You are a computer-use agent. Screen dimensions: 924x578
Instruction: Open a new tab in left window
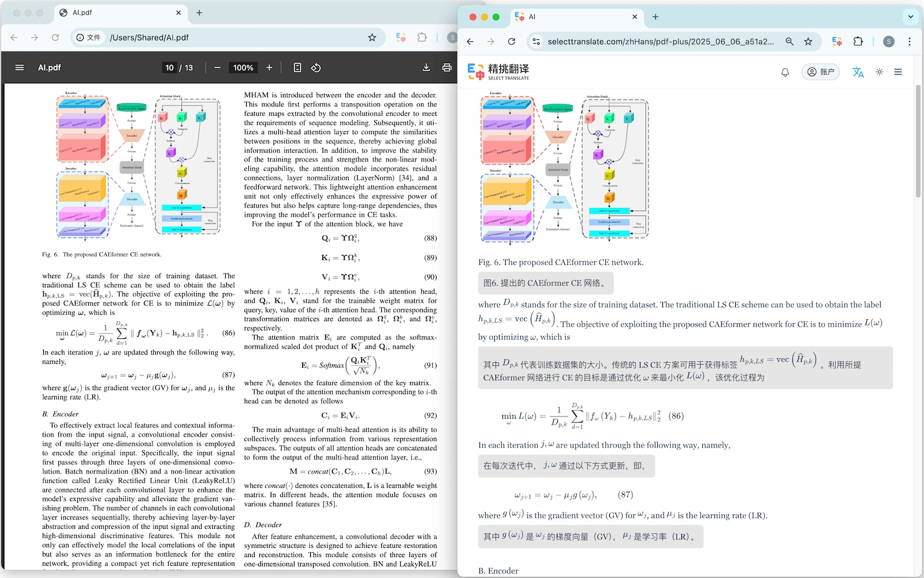click(x=199, y=13)
